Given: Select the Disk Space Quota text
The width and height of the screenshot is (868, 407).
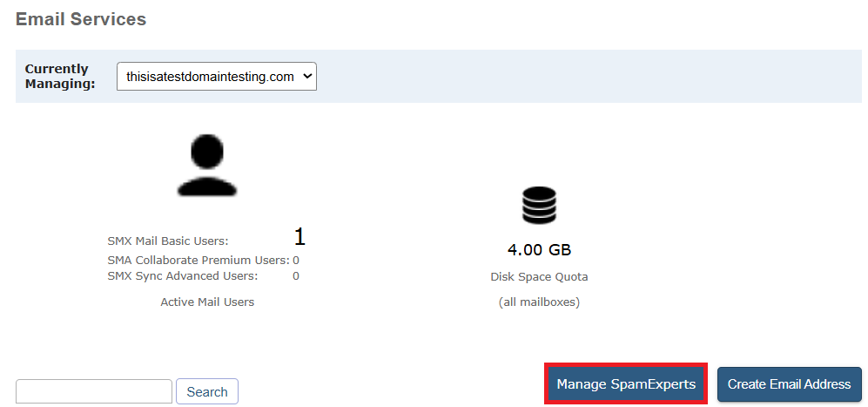Looking at the screenshot, I should 539,277.
